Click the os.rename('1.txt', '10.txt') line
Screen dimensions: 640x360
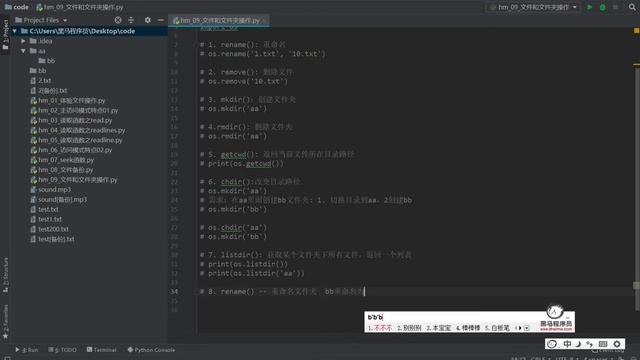pos(262,54)
